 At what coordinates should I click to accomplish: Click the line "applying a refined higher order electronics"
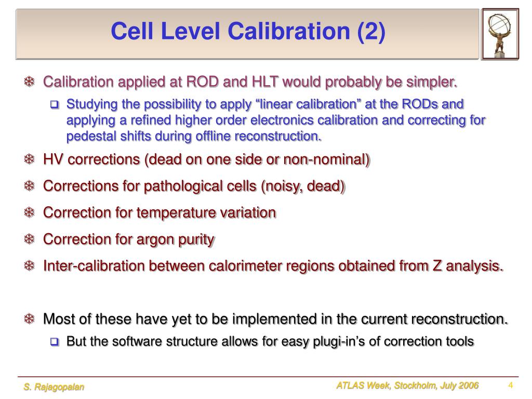point(276,120)
